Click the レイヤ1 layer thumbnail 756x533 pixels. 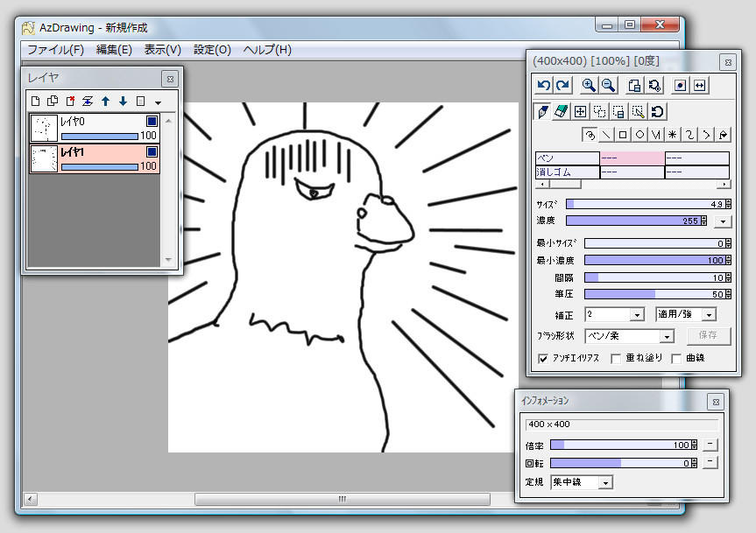point(44,158)
